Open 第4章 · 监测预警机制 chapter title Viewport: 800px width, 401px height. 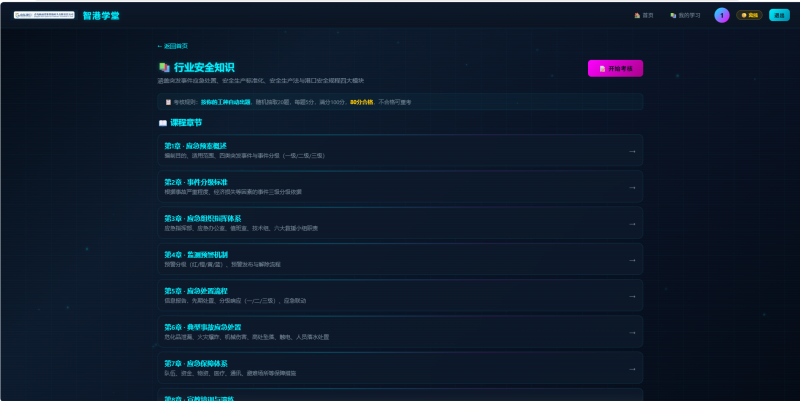tap(196, 255)
